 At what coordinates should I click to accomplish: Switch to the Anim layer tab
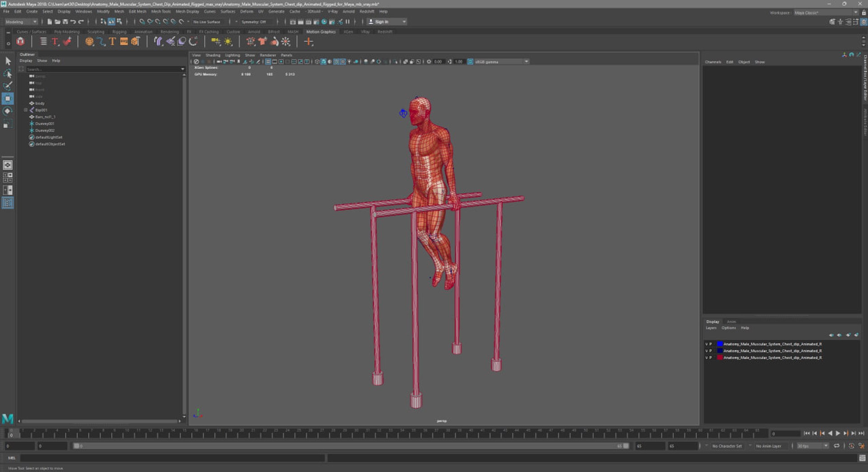731,322
